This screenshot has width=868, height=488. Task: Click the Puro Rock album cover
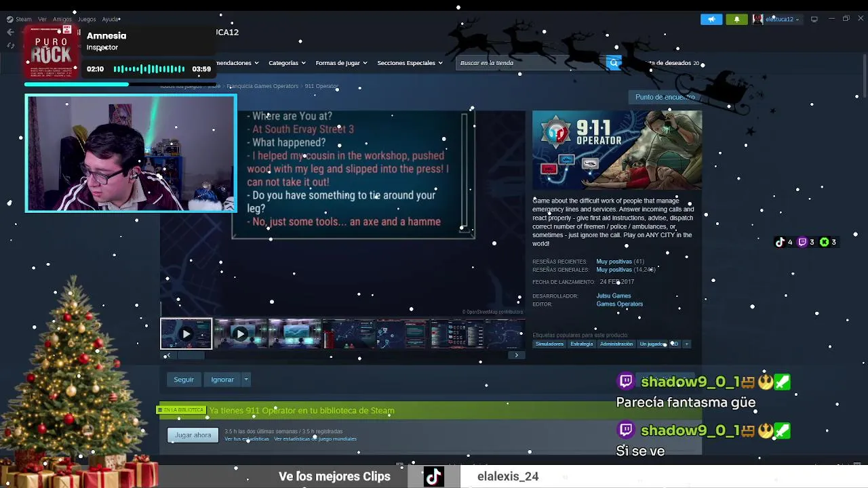(x=52, y=53)
